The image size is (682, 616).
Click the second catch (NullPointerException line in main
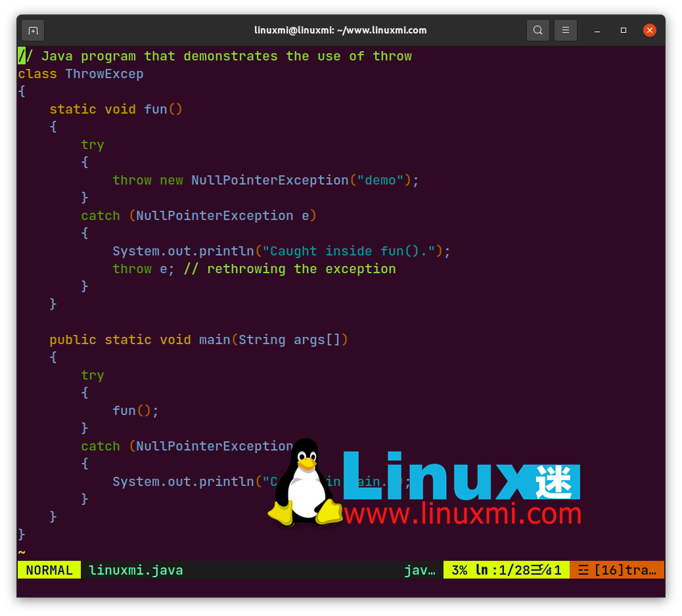click(187, 446)
